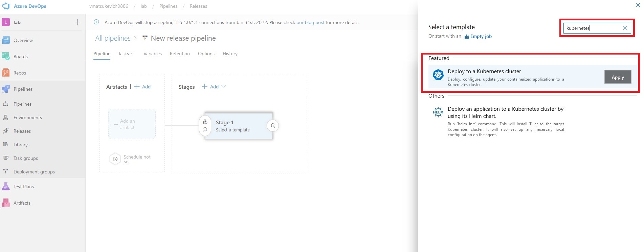The height and width of the screenshot is (252, 644).
Task: Select the Helm chart deployment template
Action: [505, 112]
